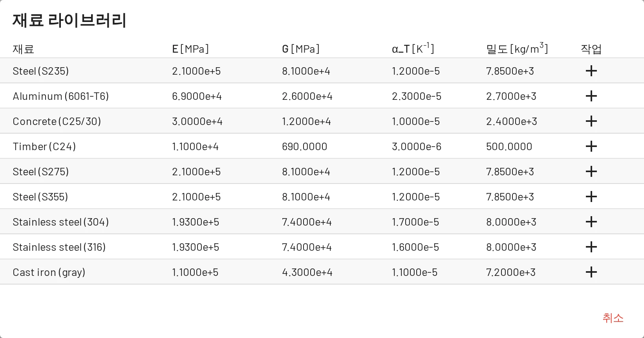Add Stainless steel (316) via plus icon

[591, 247]
